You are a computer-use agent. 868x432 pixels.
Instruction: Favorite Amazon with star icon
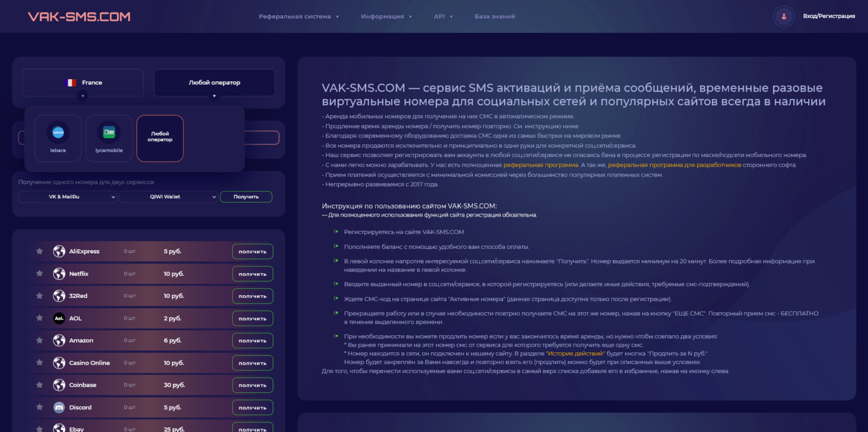40,340
